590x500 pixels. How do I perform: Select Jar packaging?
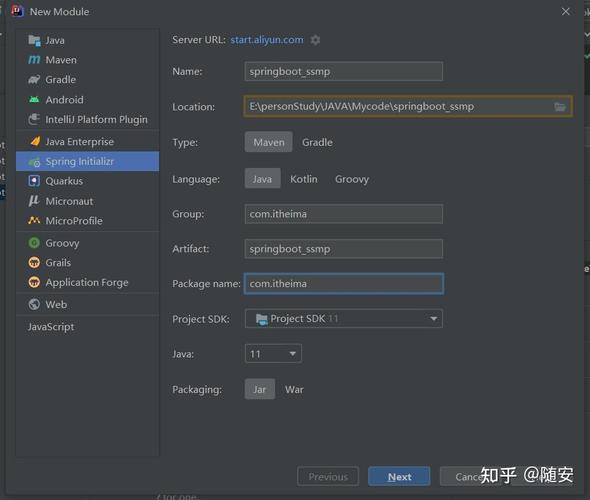pos(260,389)
